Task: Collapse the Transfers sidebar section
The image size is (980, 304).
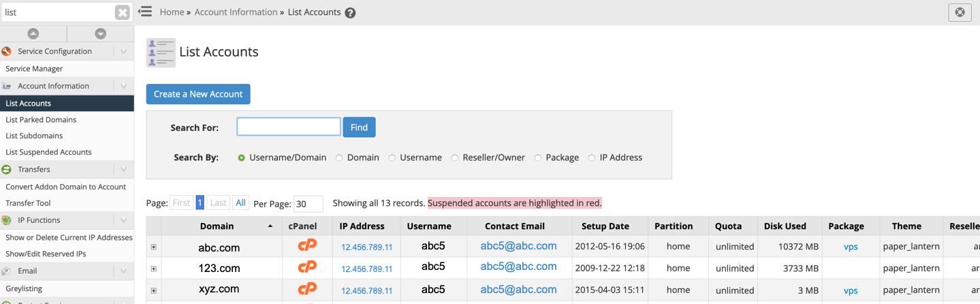Action: click(123, 169)
